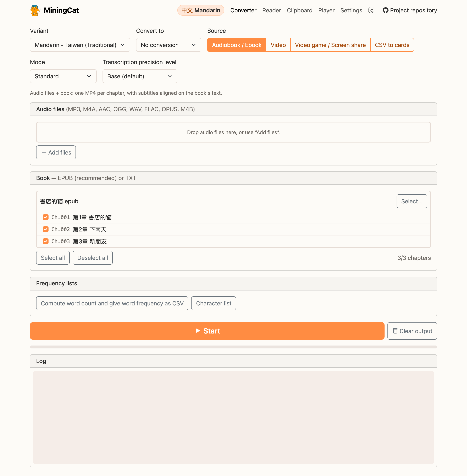The width and height of the screenshot is (467, 476).
Task: Click Deselect all chapters
Action: pos(92,258)
